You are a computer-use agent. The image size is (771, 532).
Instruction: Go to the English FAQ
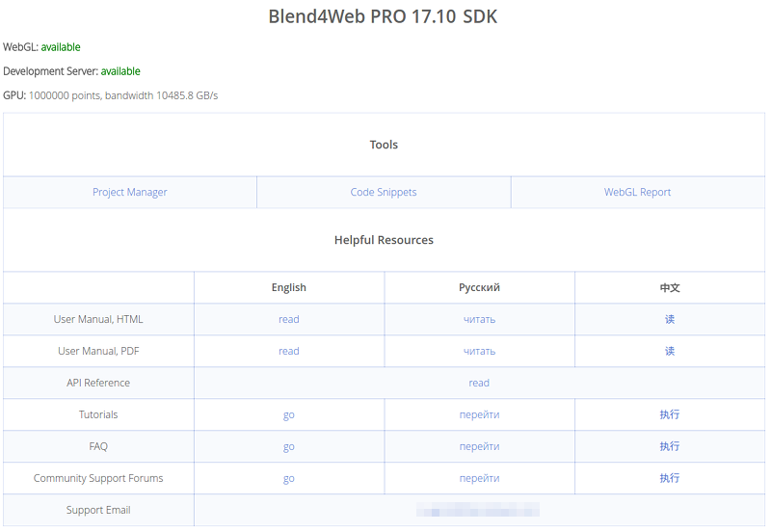click(289, 446)
